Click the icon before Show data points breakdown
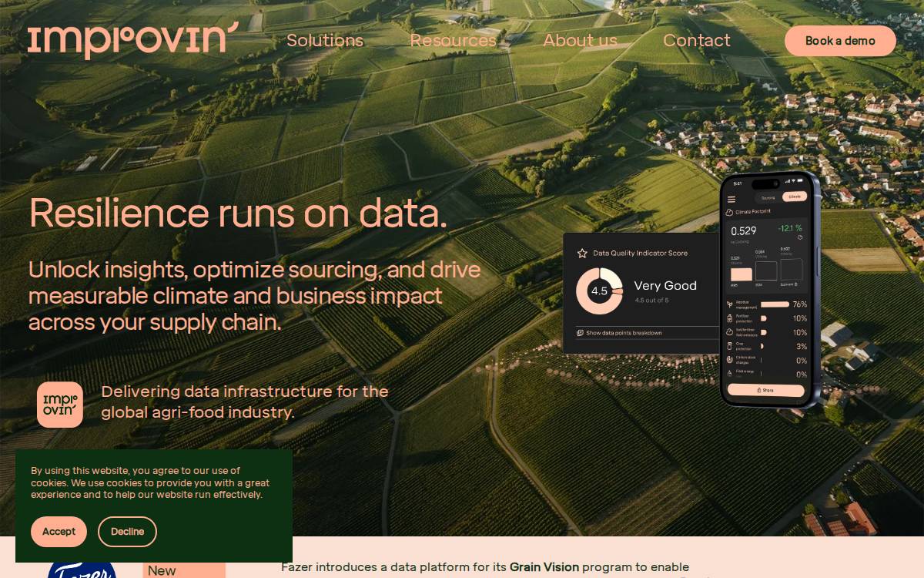 pyautogui.click(x=580, y=333)
